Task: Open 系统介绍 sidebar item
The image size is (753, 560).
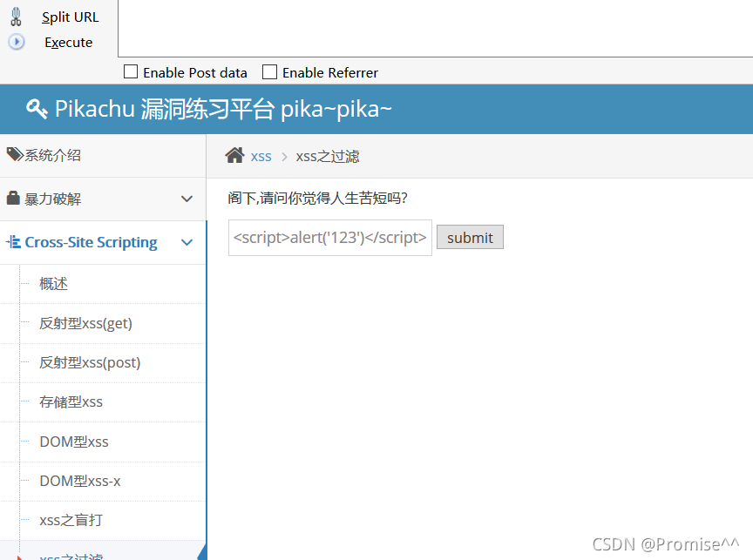Action: pyautogui.click(x=103, y=156)
